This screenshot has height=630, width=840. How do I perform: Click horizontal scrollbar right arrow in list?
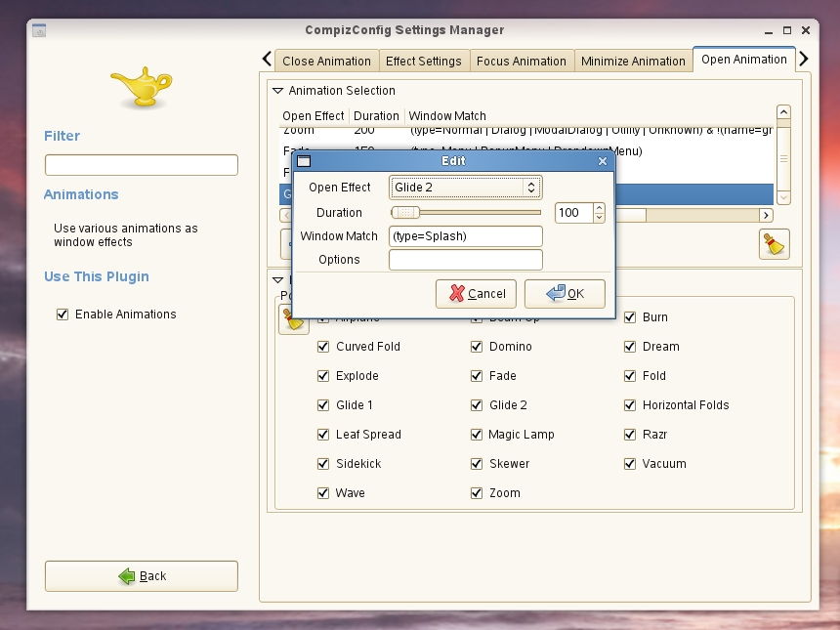coord(766,215)
